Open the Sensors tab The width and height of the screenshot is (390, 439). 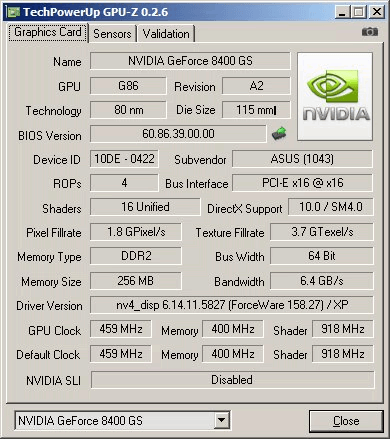pyautogui.click(x=112, y=34)
